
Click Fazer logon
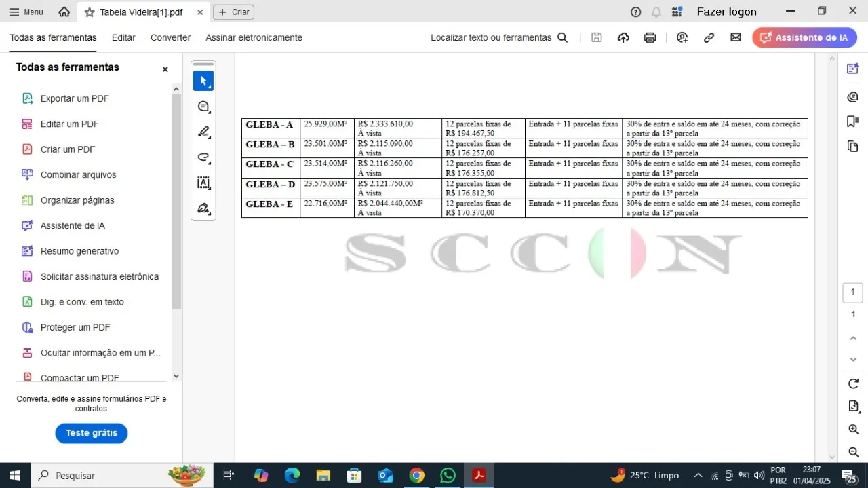click(726, 12)
